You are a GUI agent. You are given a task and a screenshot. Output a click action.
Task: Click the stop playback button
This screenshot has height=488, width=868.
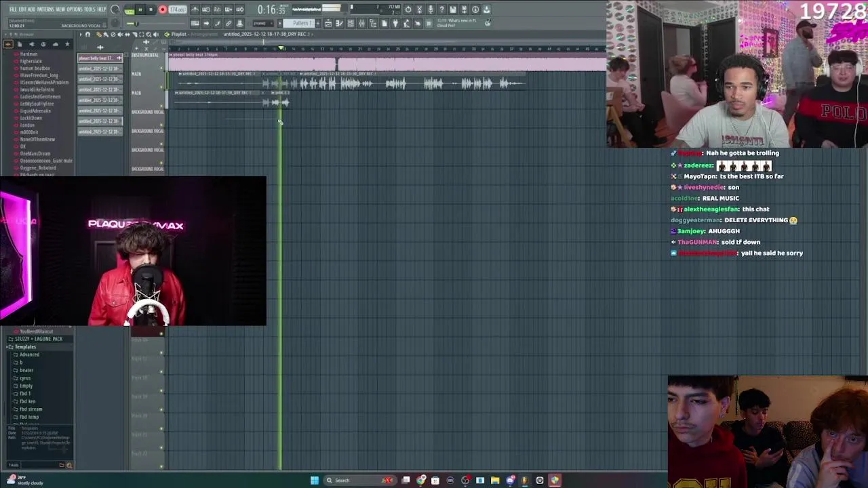point(151,9)
